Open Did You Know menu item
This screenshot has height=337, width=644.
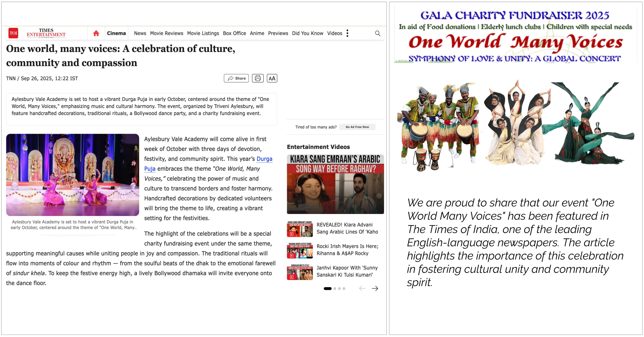click(308, 33)
